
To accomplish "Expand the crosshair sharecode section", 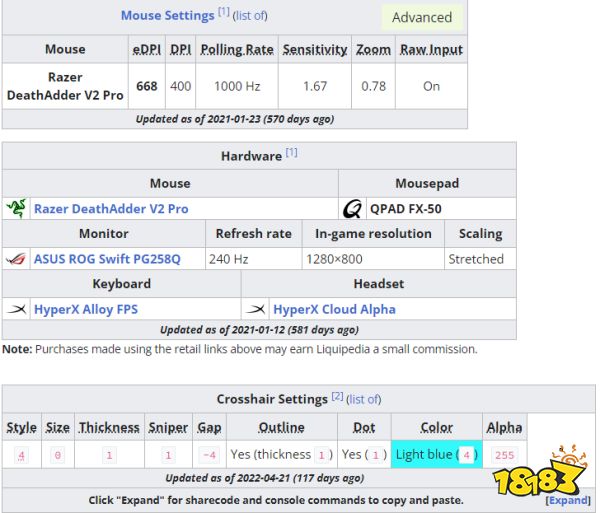I will tap(568, 500).
